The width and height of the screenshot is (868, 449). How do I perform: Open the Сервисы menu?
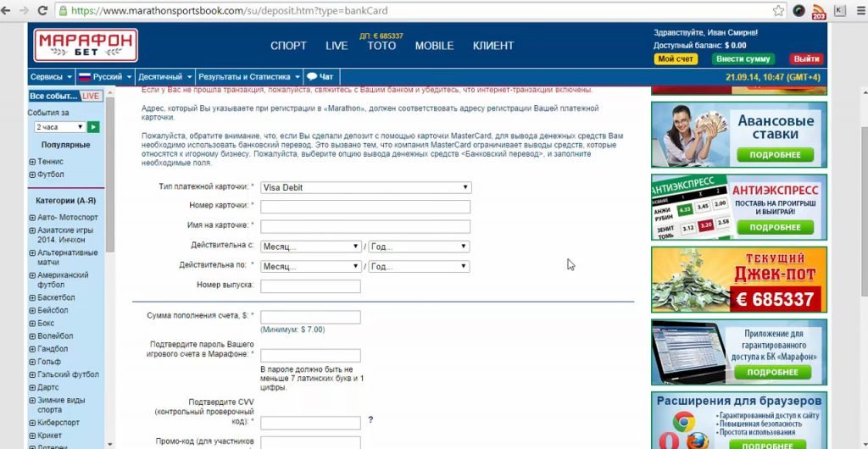tap(51, 77)
